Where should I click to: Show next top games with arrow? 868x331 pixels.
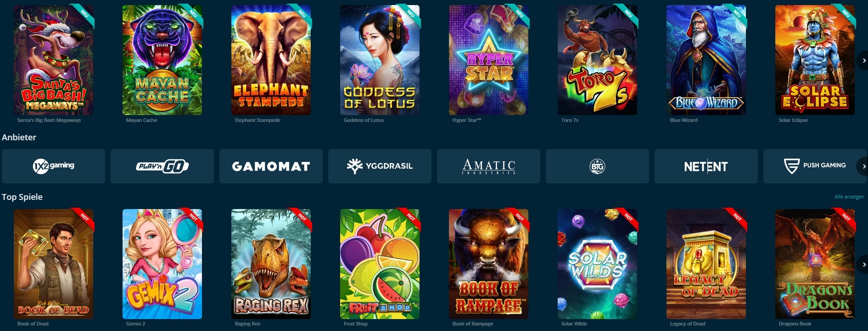pos(863,265)
